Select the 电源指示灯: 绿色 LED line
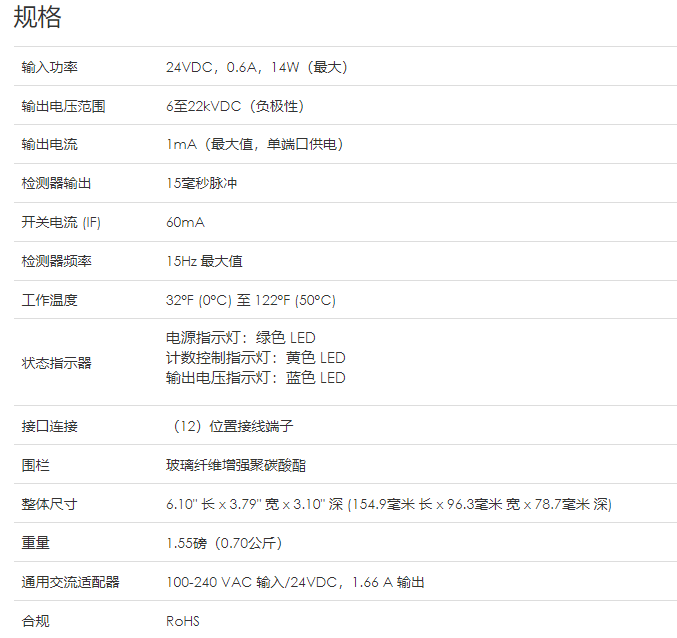 240,338
